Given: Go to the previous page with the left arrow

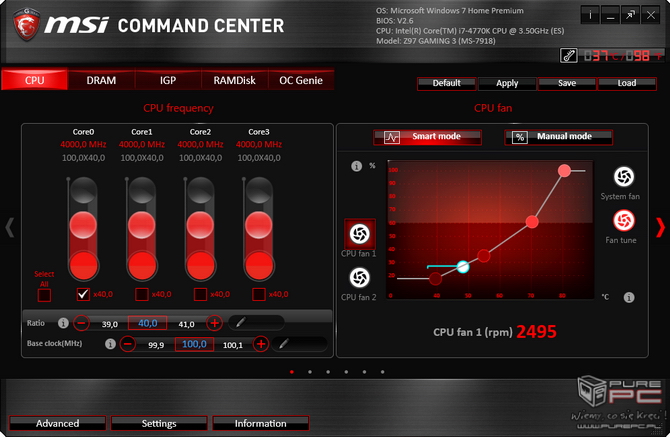Looking at the screenshot, I should [9, 227].
